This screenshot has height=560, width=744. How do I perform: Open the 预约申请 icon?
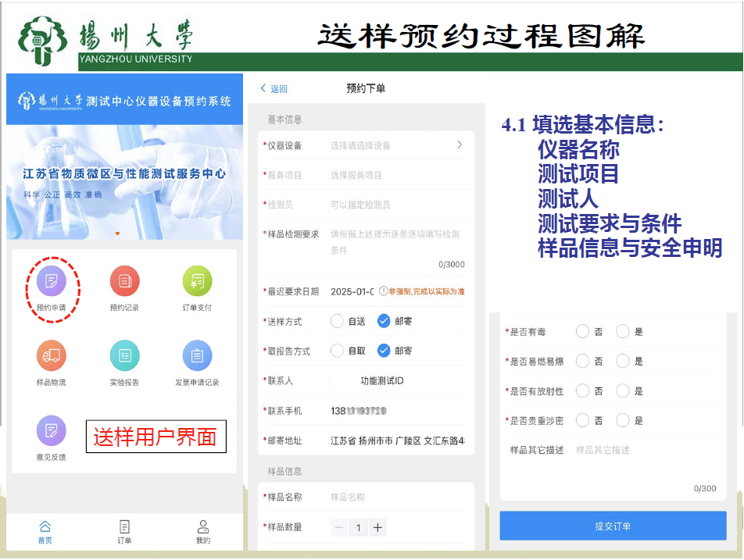click(52, 282)
